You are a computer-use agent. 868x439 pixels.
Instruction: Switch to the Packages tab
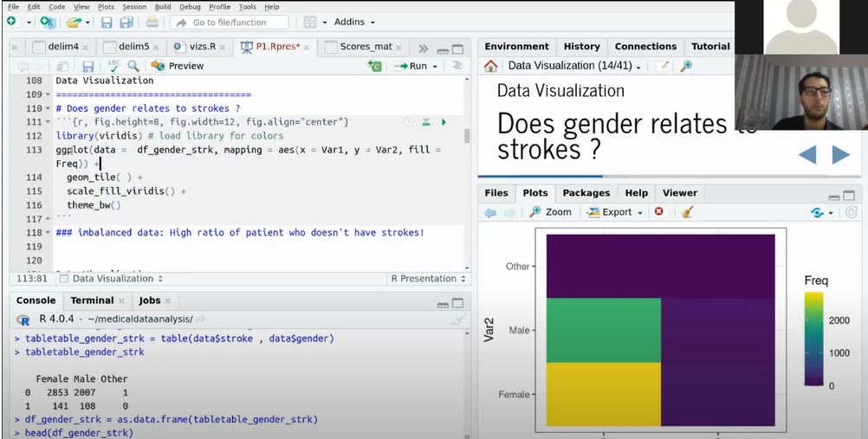(586, 192)
